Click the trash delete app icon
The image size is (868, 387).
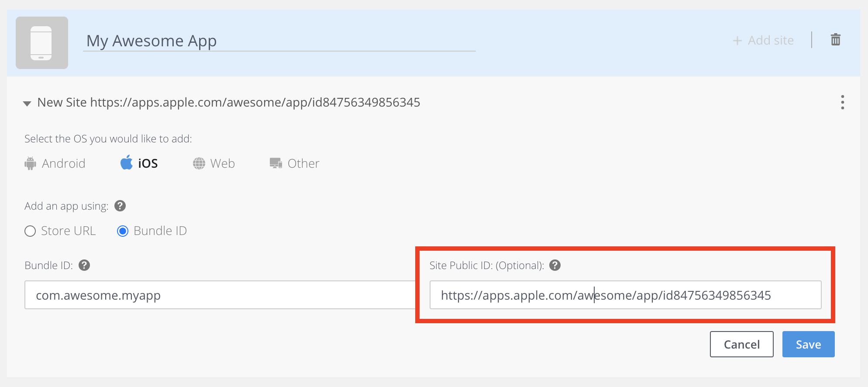[835, 40]
